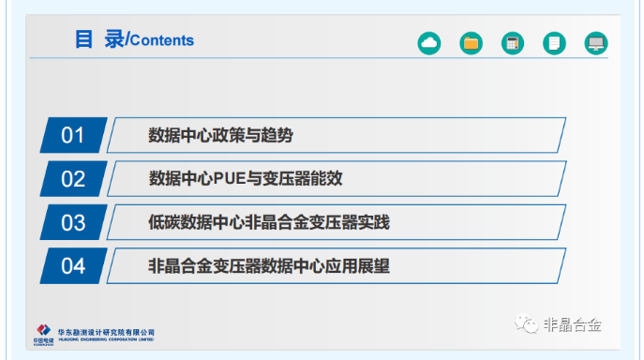Click the WeChat logo watermark icon
Screen dimensions: 644x360
[526, 323]
